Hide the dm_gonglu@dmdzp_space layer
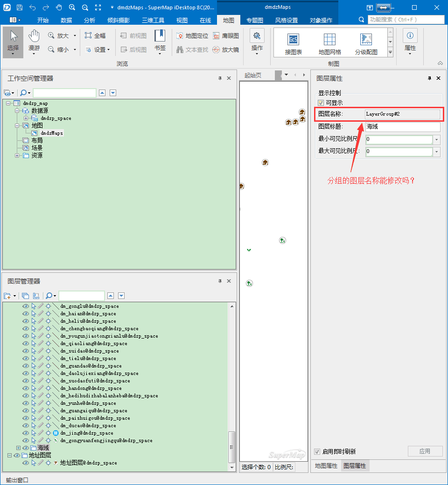Image resolution: width=448 pixels, height=485 pixels. (x=26, y=306)
